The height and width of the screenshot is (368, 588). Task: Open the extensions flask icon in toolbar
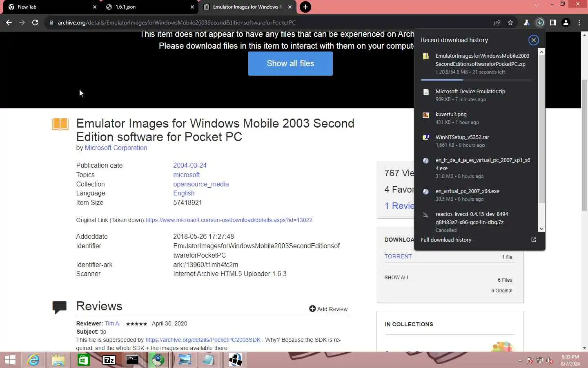pyautogui.click(x=527, y=22)
